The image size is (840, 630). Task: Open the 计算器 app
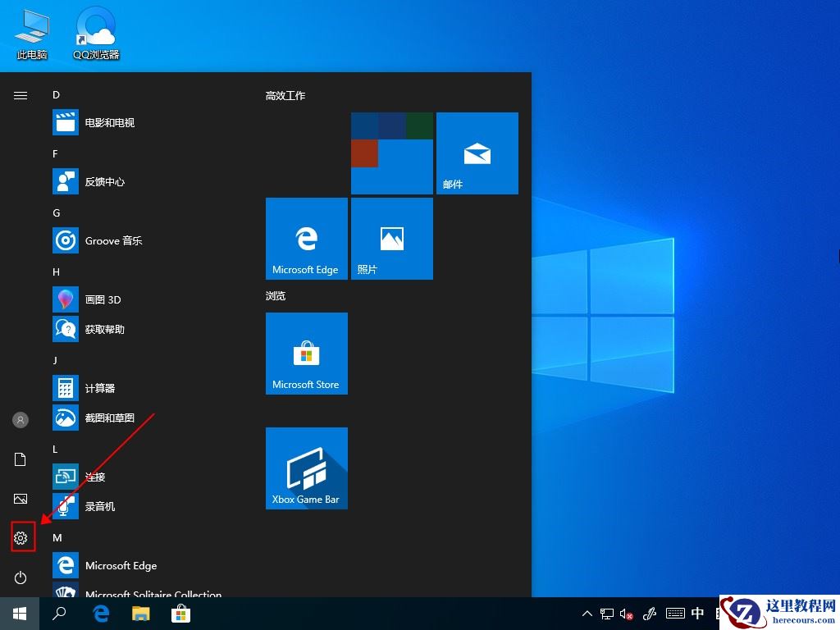pos(98,388)
